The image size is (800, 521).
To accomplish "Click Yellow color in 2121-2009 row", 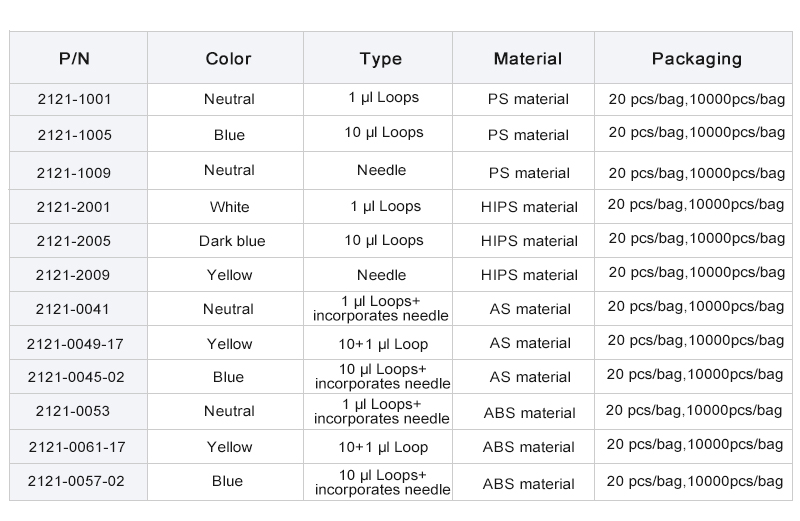I will coord(229,275).
